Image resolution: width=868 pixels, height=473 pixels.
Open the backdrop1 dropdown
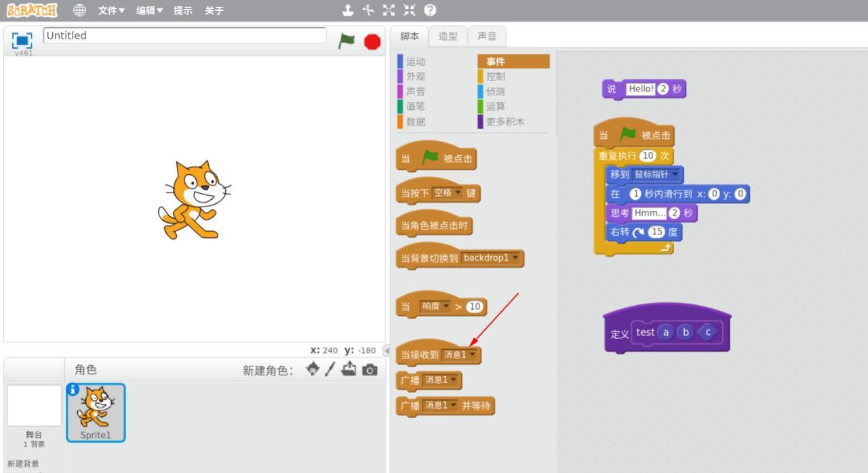pyautogui.click(x=491, y=258)
